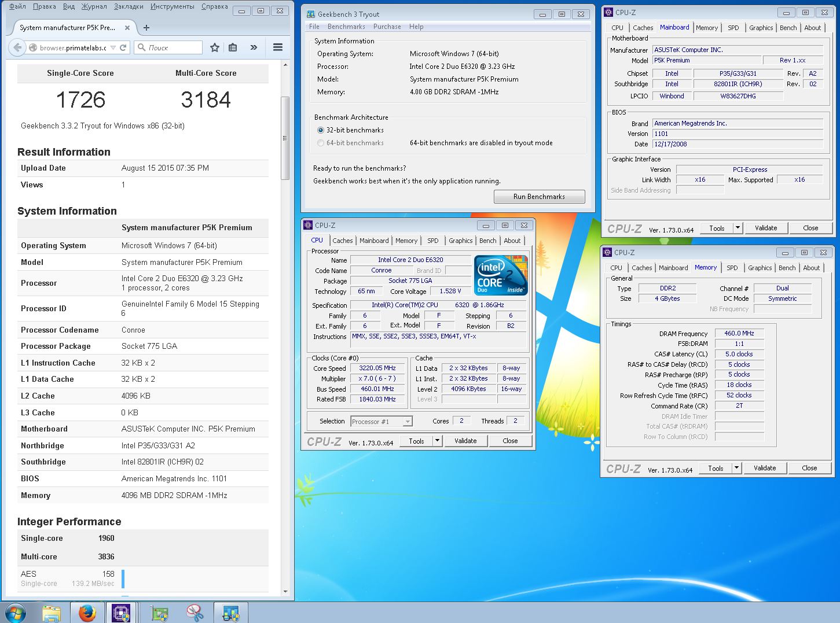Go back in Firefox browser
The height and width of the screenshot is (623, 840).
tap(17, 48)
